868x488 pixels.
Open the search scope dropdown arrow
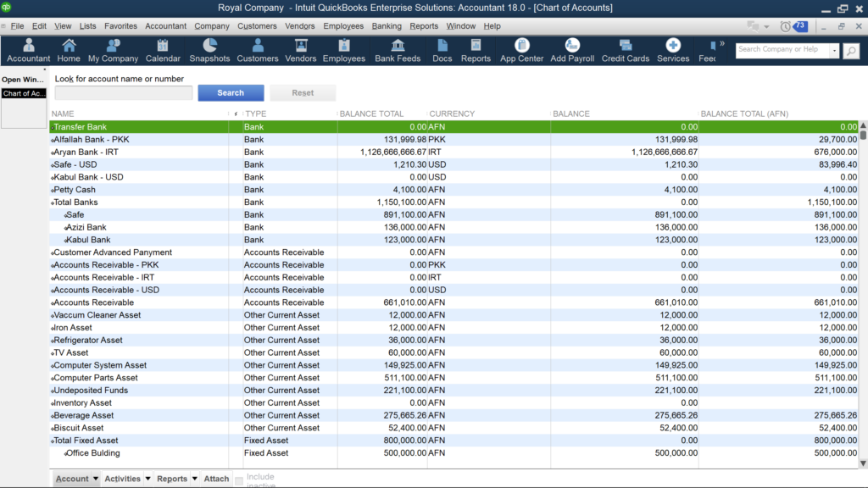834,50
